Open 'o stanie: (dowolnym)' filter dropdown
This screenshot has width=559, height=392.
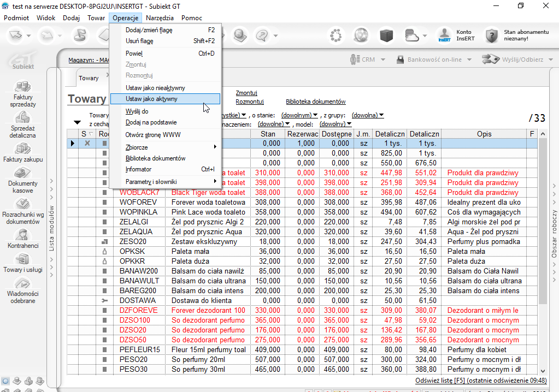click(299, 115)
